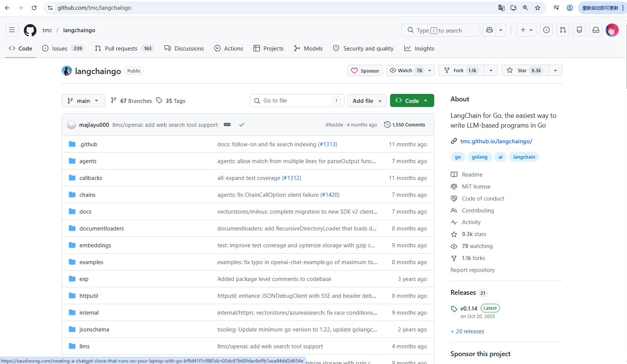
Task: View the 9.3k stars list
Action: point(474,234)
